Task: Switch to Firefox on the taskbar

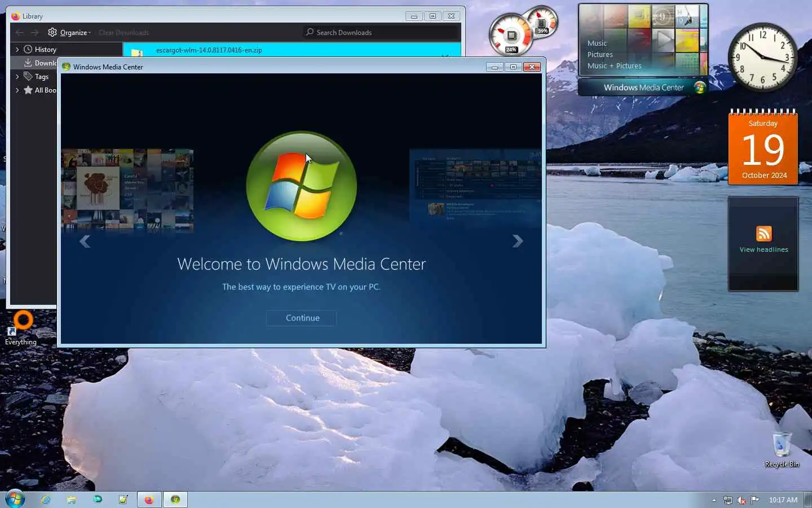Action: click(149, 500)
